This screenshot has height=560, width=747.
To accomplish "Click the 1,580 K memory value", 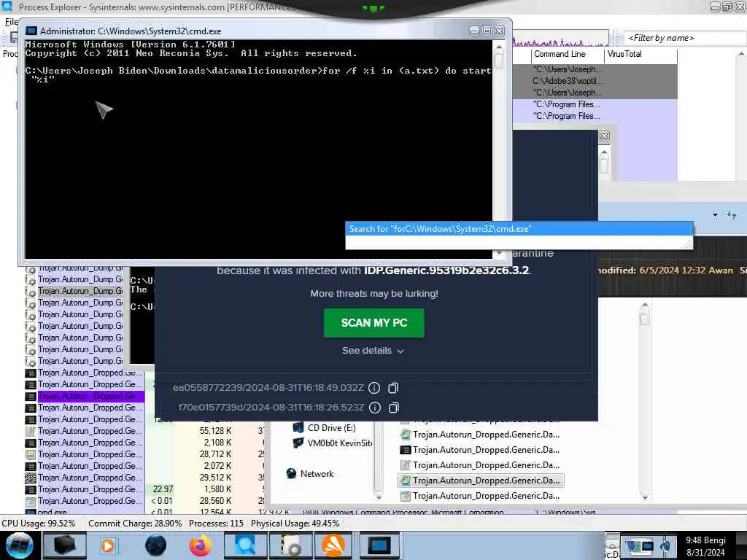I will (217, 489).
